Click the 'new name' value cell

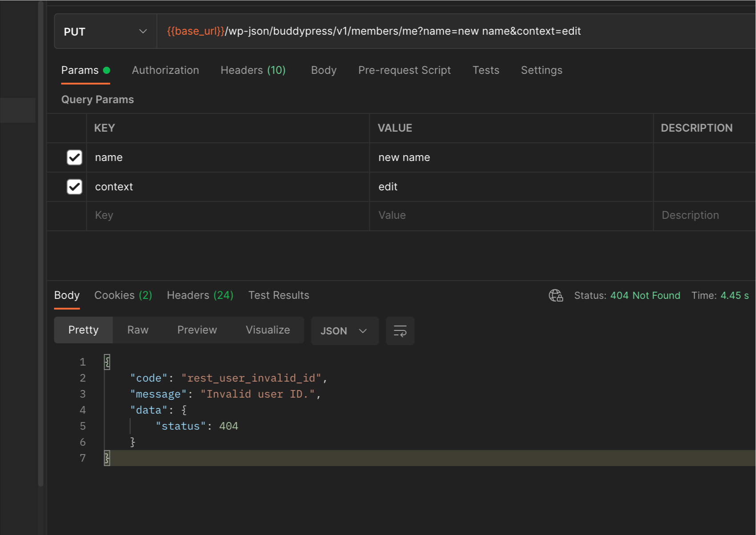tap(511, 157)
